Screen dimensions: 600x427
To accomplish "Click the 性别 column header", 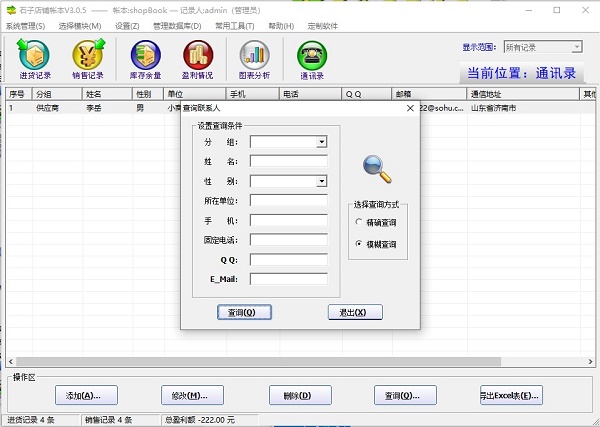I will 148,94.
